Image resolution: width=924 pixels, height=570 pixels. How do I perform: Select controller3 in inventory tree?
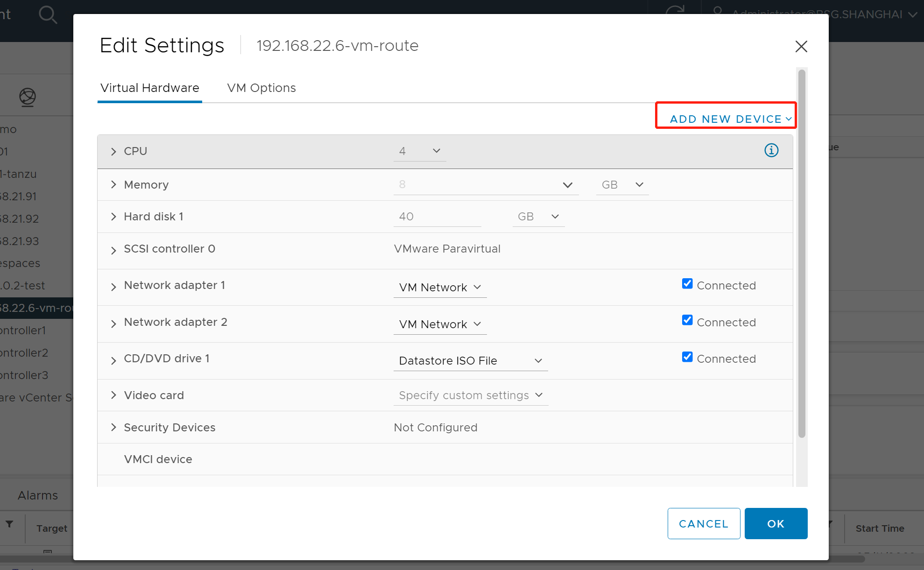(24, 375)
